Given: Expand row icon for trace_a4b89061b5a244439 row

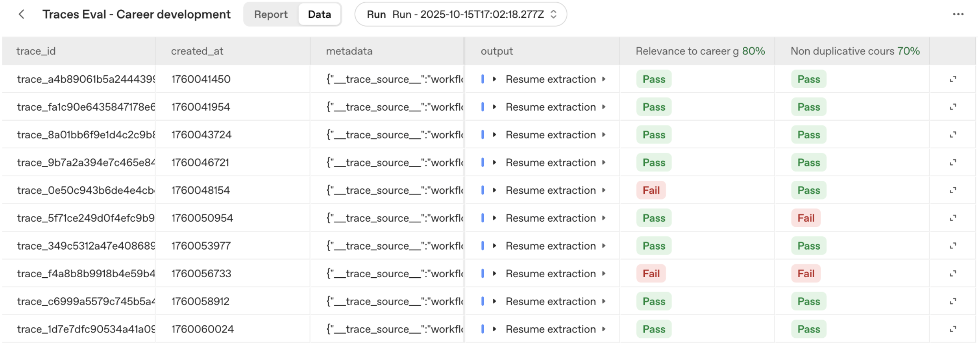Looking at the screenshot, I should coord(953,79).
